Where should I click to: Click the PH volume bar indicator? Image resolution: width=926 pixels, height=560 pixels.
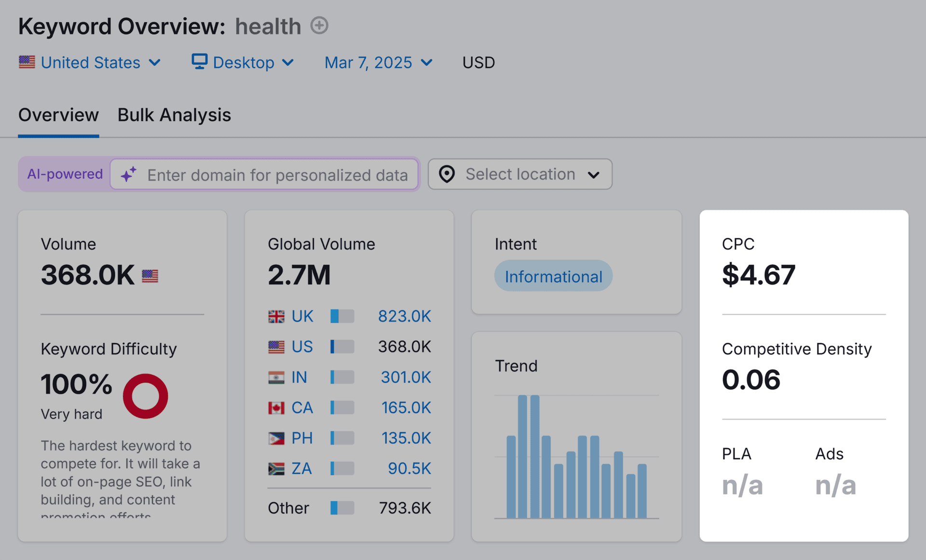(342, 438)
